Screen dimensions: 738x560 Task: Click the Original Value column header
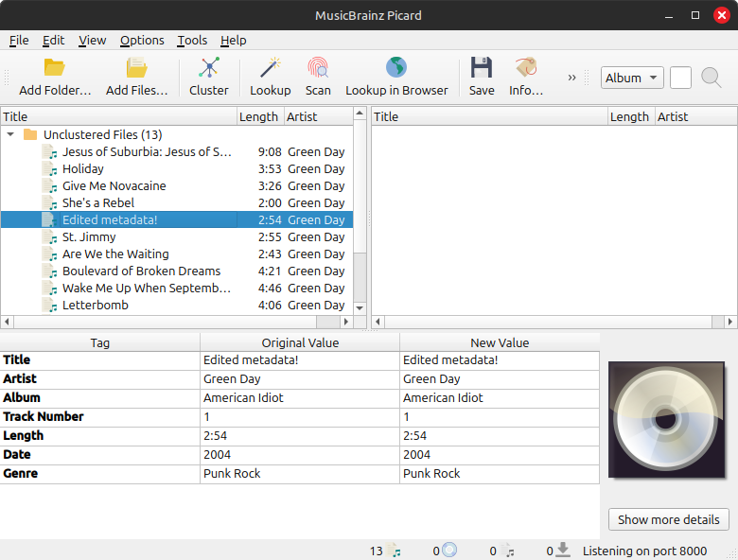[300, 342]
